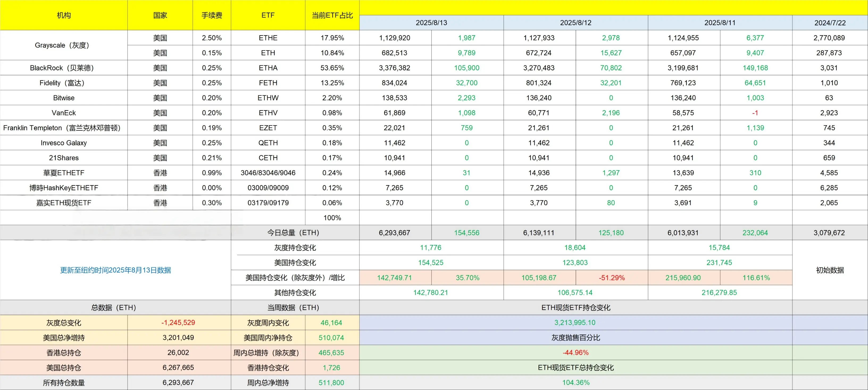This screenshot has height=390, width=868.
Task: Click the red -44.96% value
Action: pyautogui.click(x=575, y=353)
